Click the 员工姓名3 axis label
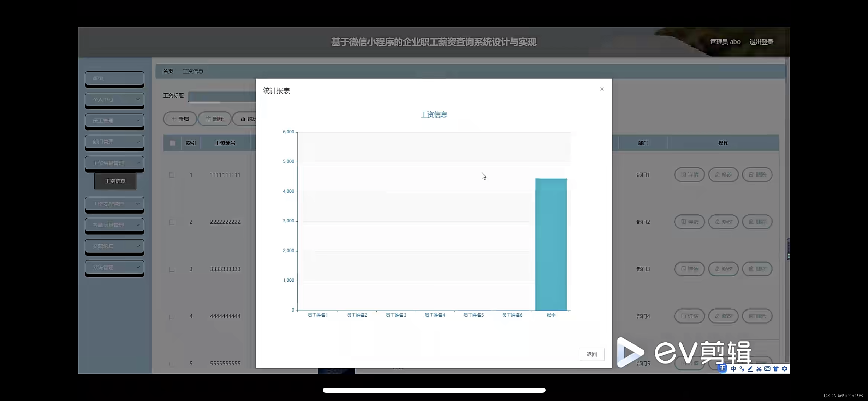The image size is (868, 401). coord(396,315)
